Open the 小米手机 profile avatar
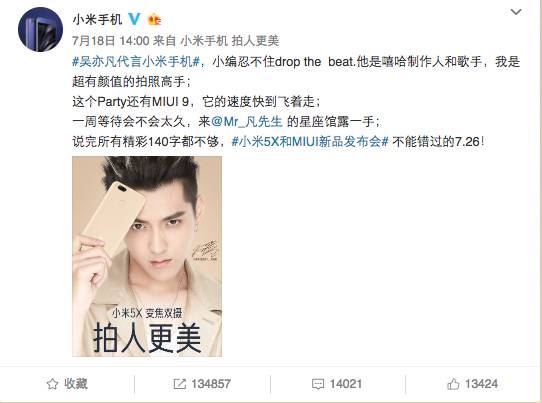The width and height of the screenshot is (542, 403). [40, 29]
